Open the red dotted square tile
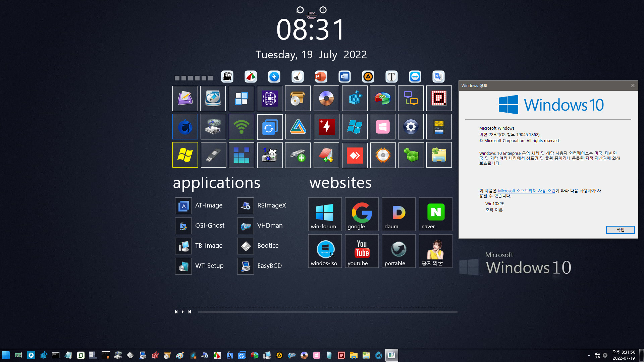The image size is (644, 362). pyautogui.click(x=439, y=99)
